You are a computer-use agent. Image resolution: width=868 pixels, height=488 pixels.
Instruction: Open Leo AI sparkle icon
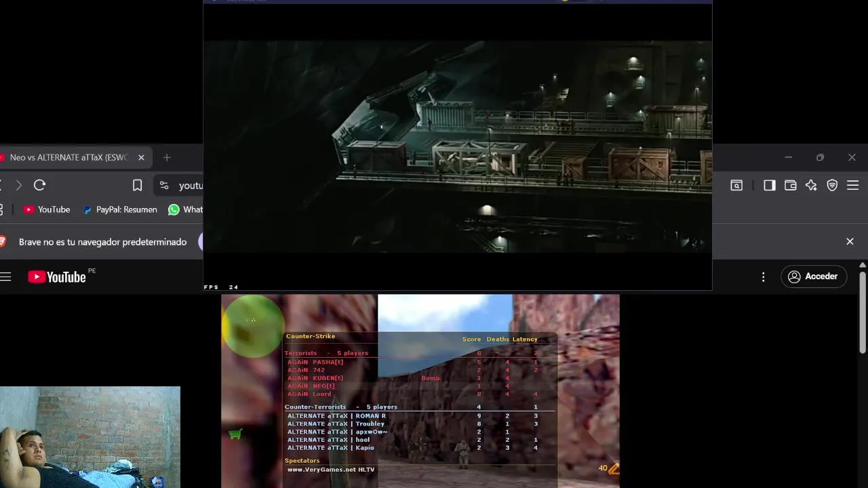(x=811, y=185)
